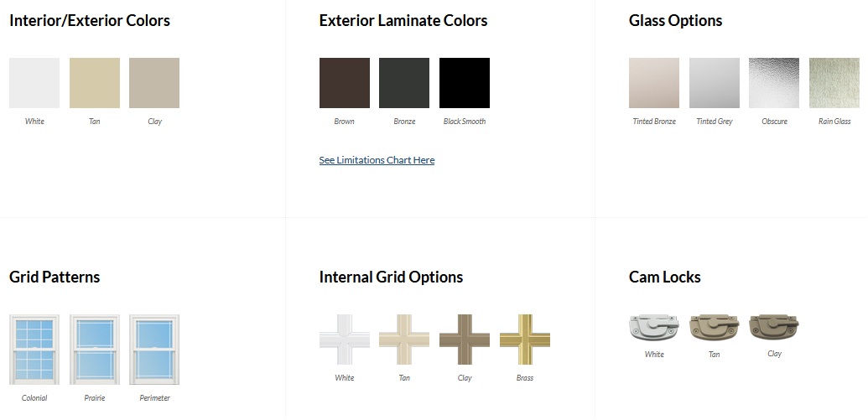Select the Colonial grid pattern window
Viewport: 868px width, 420px height.
(x=34, y=350)
